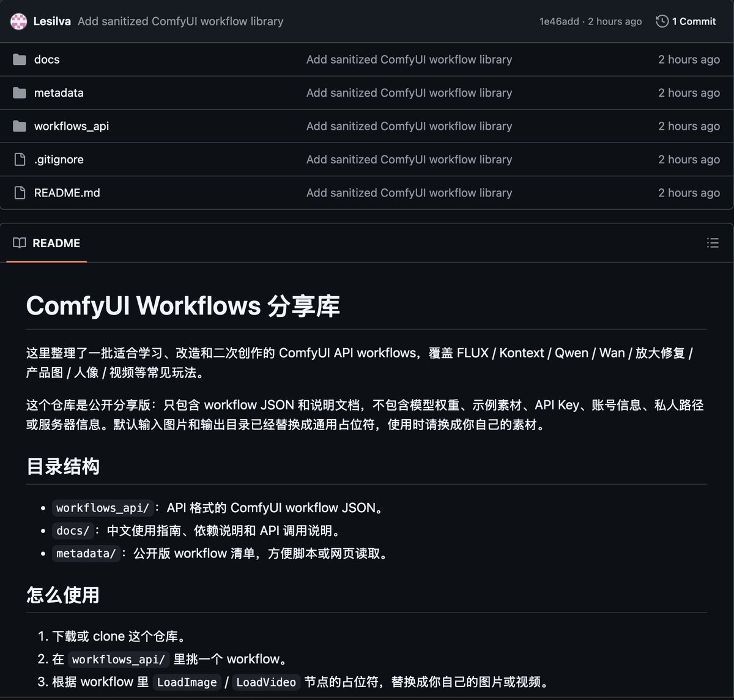734x700 pixels.
Task: Open the Lesilva author profile link
Action: (x=52, y=21)
